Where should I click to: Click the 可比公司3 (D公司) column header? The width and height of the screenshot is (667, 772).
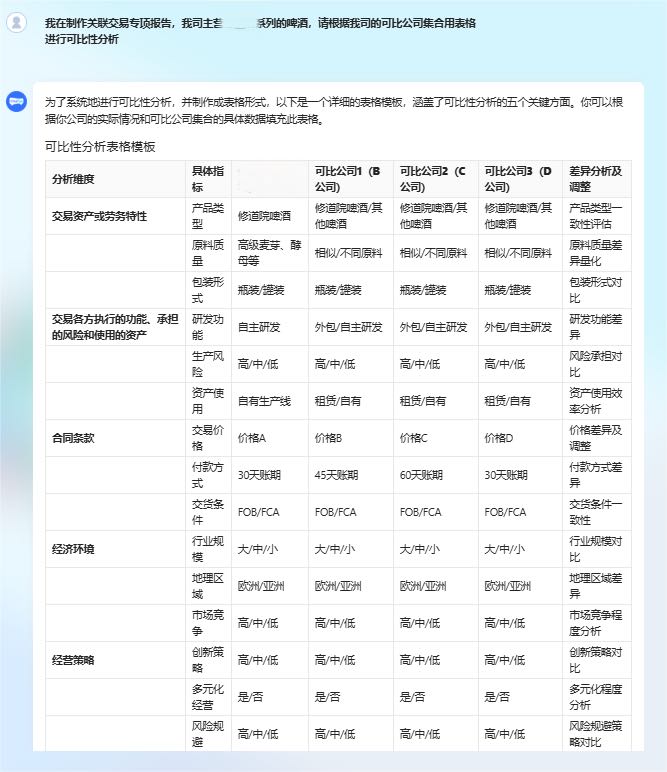(x=518, y=178)
